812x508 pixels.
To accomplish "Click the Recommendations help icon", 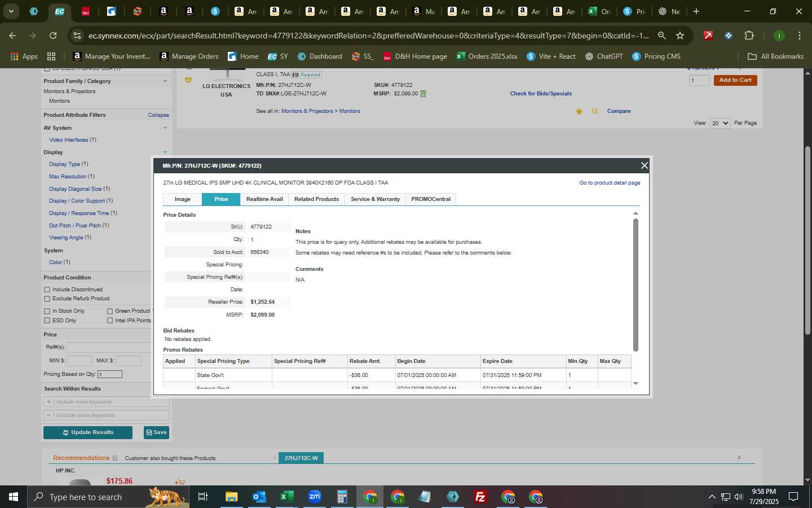I will coord(115,458).
